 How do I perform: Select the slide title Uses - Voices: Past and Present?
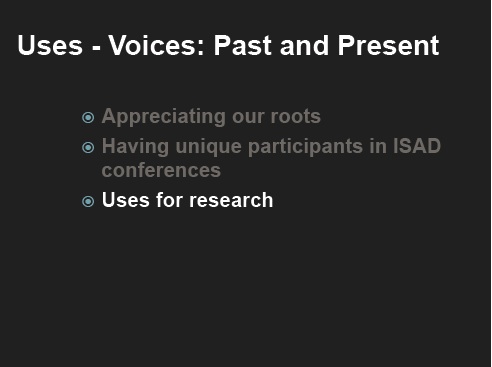[228, 45]
